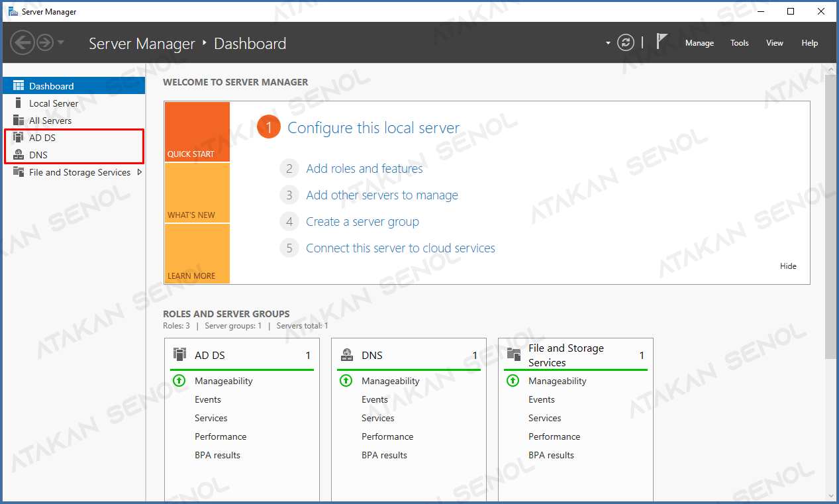This screenshot has width=839, height=504.
Task: Click the DNS role tile icon
Action: (x=346, y=355)
